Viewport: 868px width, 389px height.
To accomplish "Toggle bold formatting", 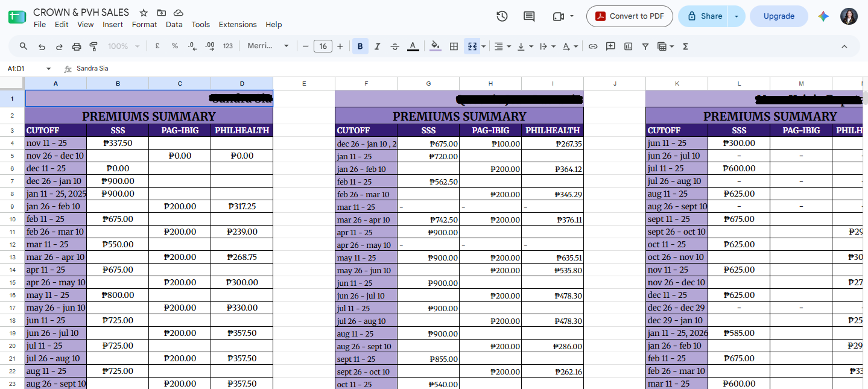I will pos(360,46).
